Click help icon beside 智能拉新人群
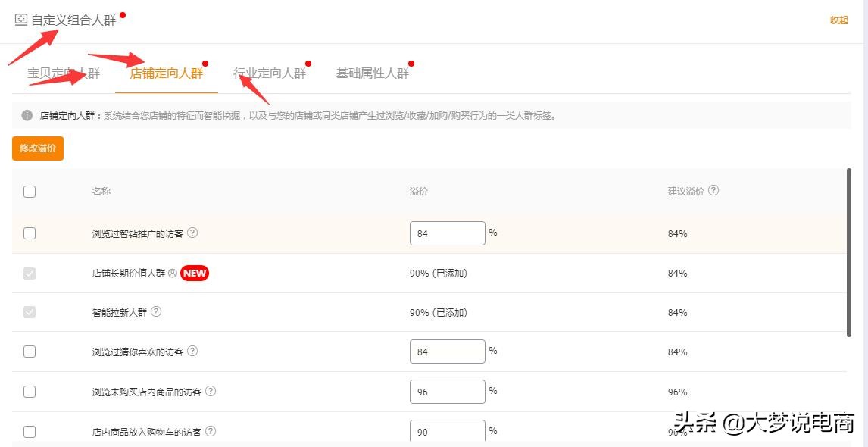Viewport: 868px width, 447px height. 156,312
